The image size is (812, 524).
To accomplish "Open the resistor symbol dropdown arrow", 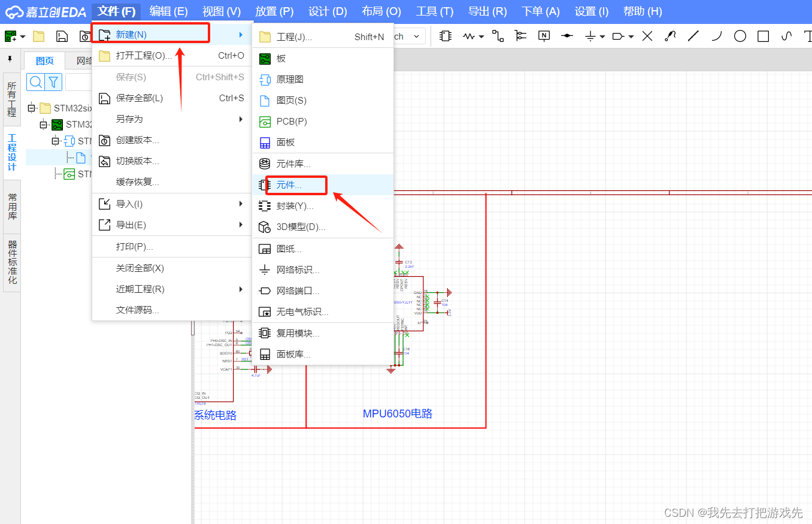I will 481,37.
